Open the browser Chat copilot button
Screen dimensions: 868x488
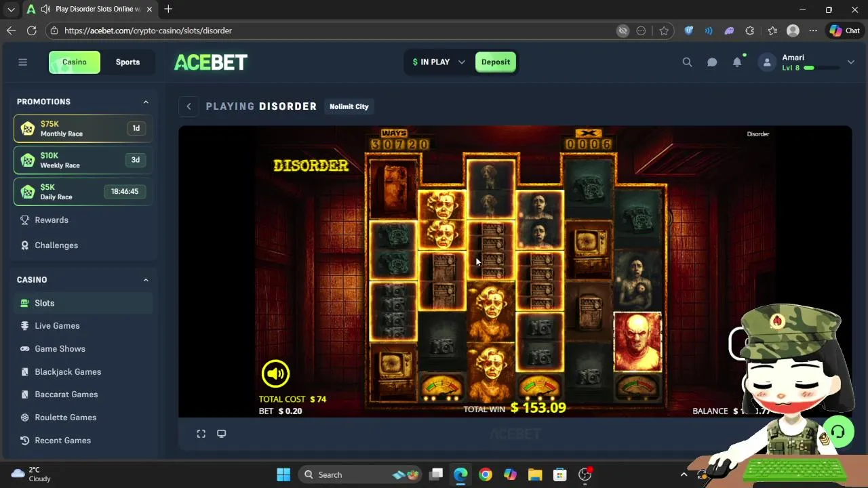coord(844,30)
